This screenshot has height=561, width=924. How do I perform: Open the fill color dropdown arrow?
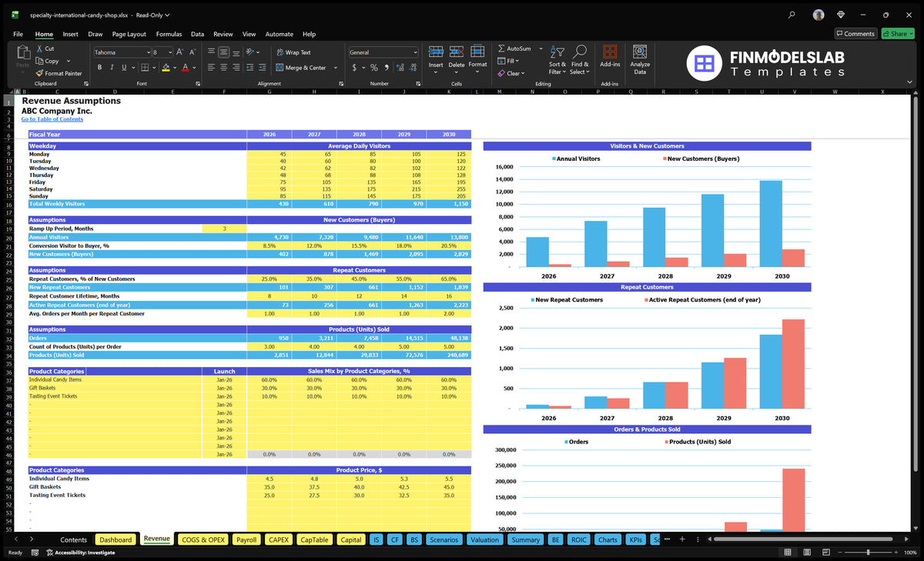tap(174, 68)
